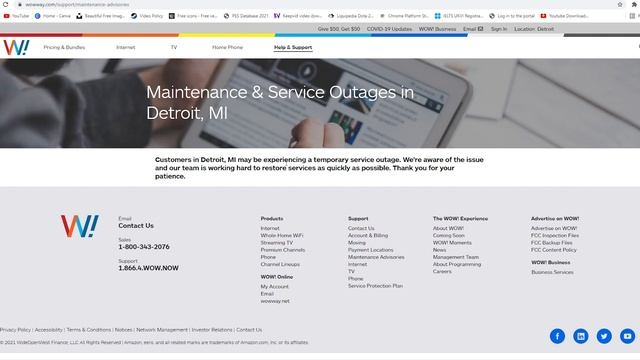Screen dimensions: 640x360
Task: Open the Beautiful Free Images bookmark
Action: click(101, 16)
